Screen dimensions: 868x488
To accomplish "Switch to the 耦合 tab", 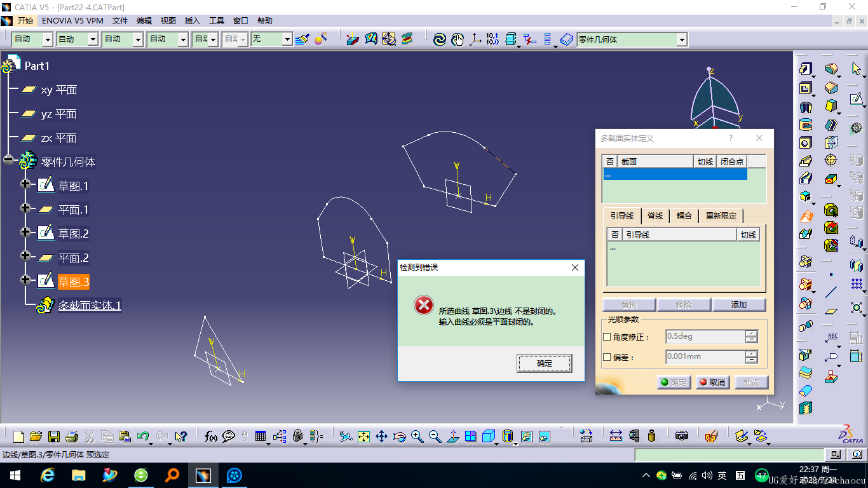I will (x=684, y=216).
